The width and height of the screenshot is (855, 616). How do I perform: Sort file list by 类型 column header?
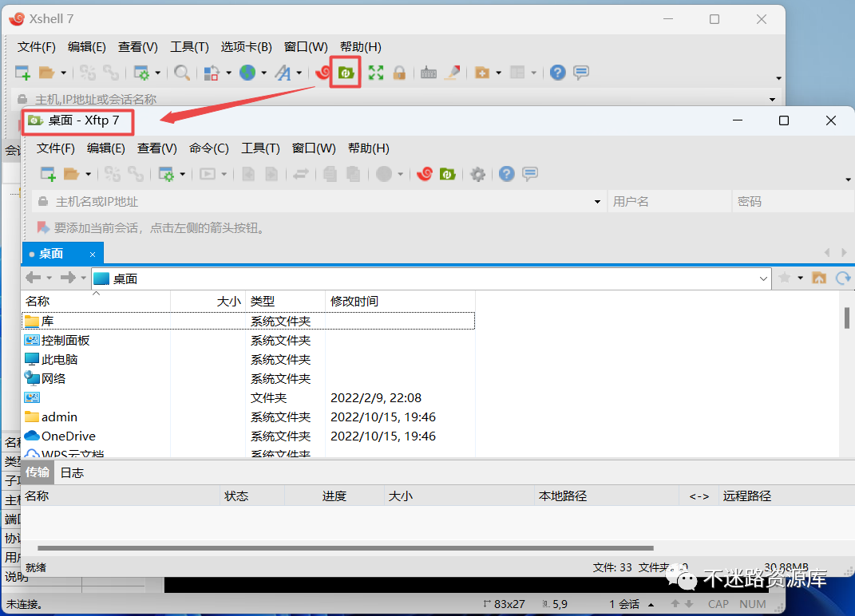point(285,301)
